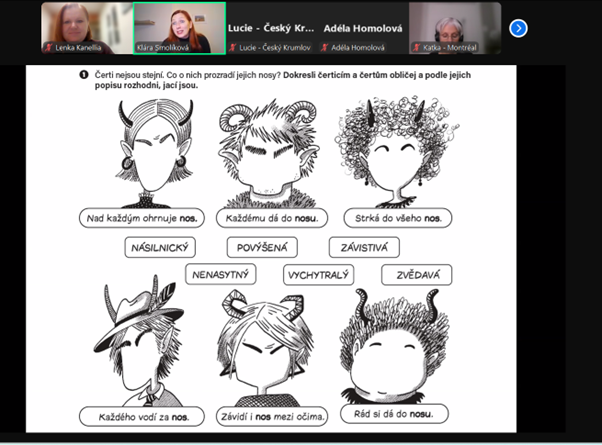Image resolution: width=602 pixels, height=445 pixels.
Task: Click the ZVĚDAVÁ word box
Action: point(416,274)
